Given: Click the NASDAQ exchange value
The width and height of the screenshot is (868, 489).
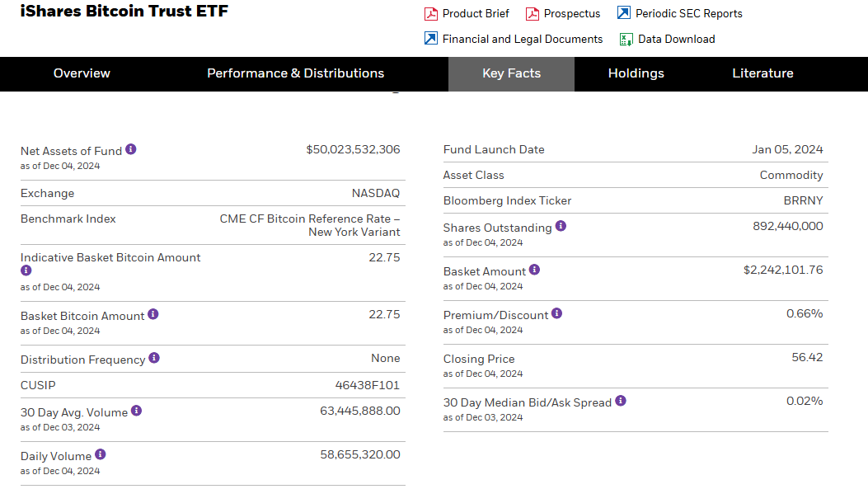Looking at the screenshot, I should (x=376, y=193).
